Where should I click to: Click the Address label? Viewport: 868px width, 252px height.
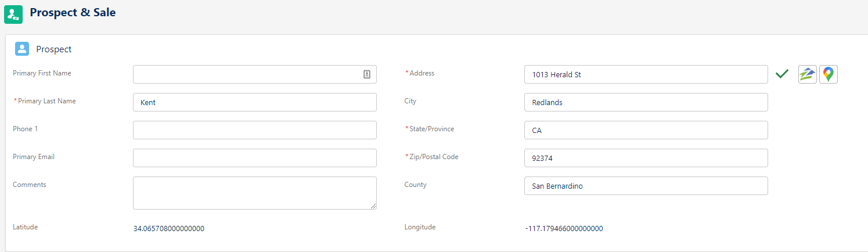coord(422,73)
